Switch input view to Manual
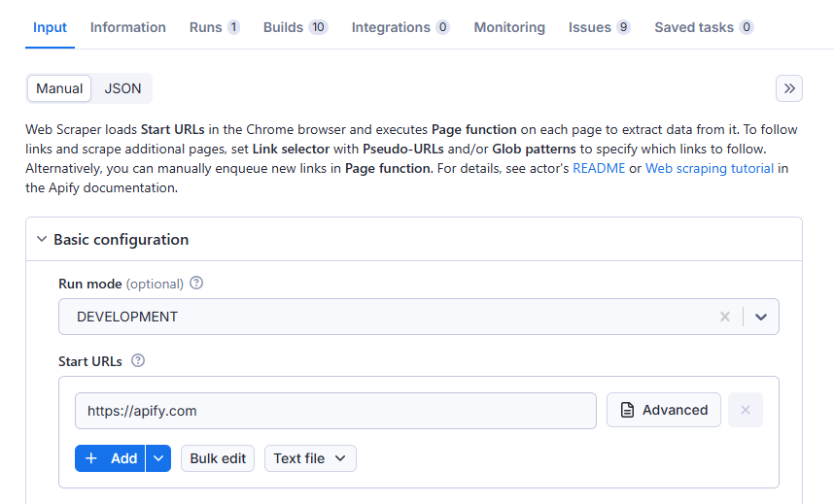 pos(59,88)
